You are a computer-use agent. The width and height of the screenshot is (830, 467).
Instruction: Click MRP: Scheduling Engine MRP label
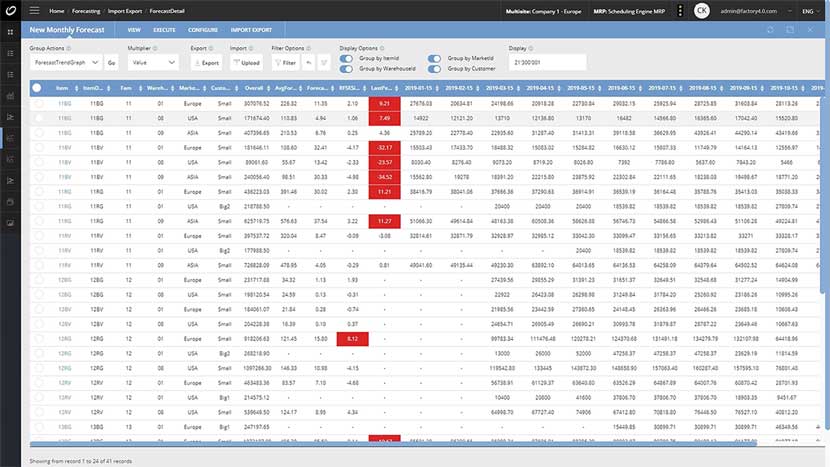point(629,11)
